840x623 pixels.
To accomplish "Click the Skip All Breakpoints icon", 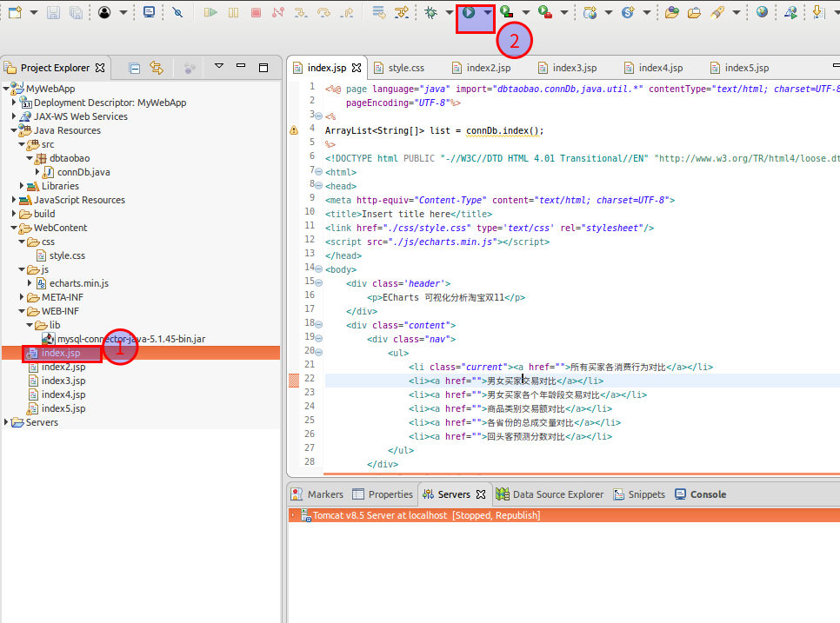I will (x=177, y=13).
